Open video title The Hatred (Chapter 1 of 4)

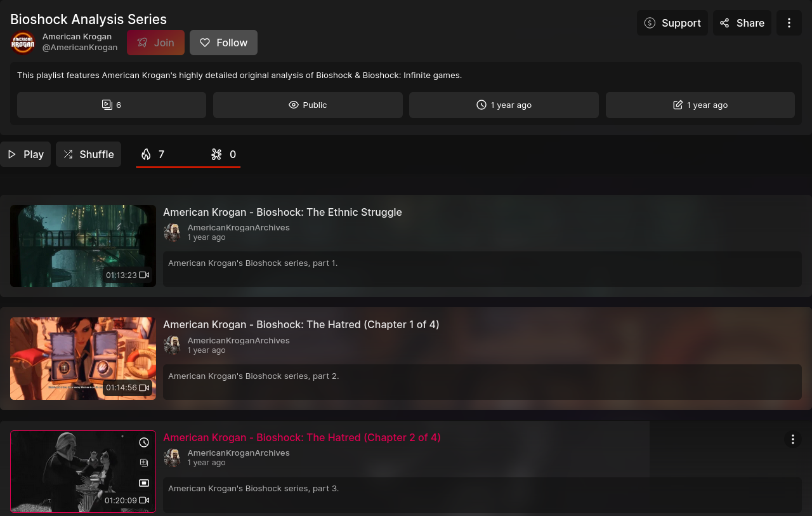[301, 324]
